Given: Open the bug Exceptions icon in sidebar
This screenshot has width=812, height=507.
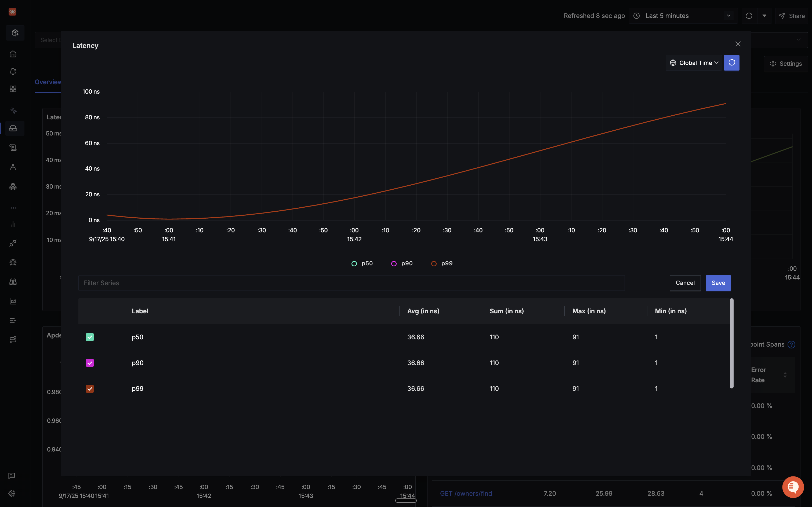Looking at the screenshot, I should click(13, 262).
